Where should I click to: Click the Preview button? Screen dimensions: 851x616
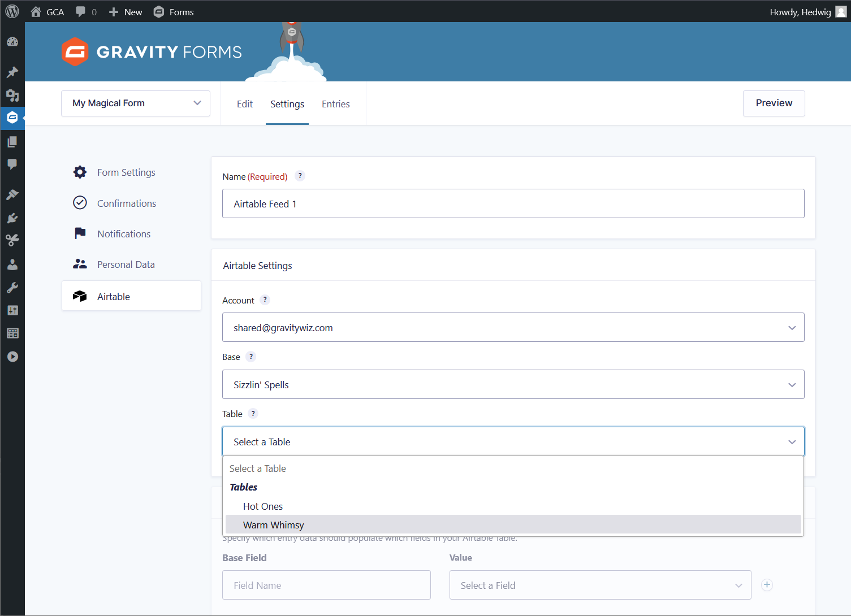click(774, 103)
